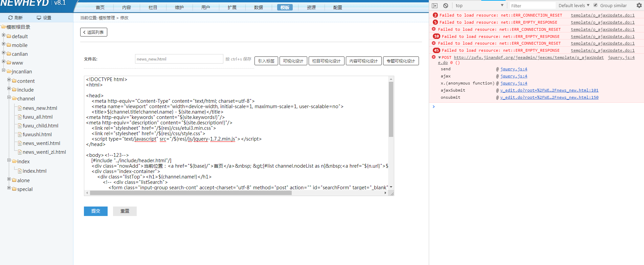Open the 资源 menu tab
This screenshot has width=644, height=265.
click(x=311, y=7)
